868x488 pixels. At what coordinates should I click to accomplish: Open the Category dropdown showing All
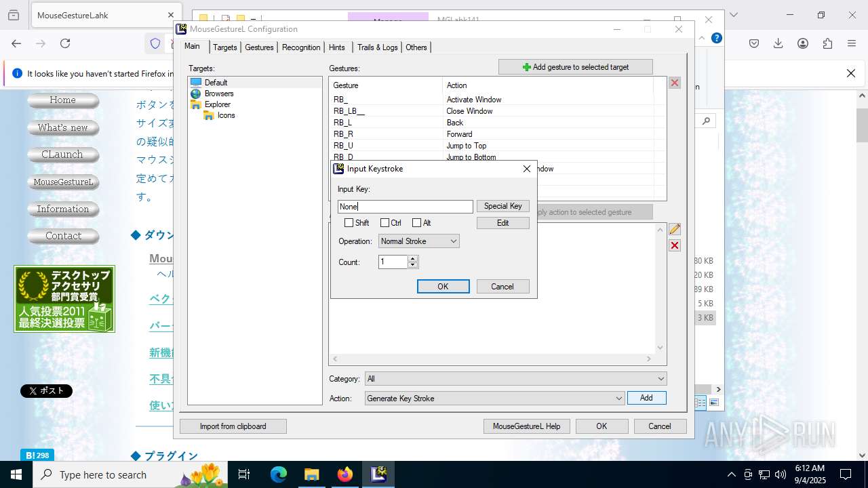click(515, 379)
